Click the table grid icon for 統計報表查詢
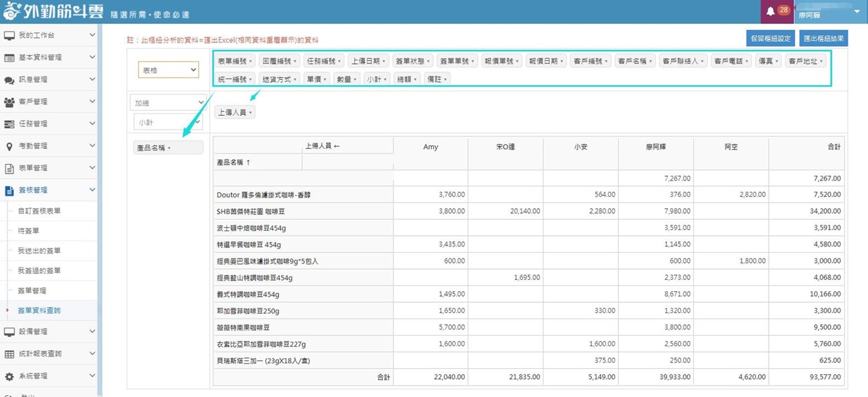The width and height of the screenshot is (868, 397). 9,354
